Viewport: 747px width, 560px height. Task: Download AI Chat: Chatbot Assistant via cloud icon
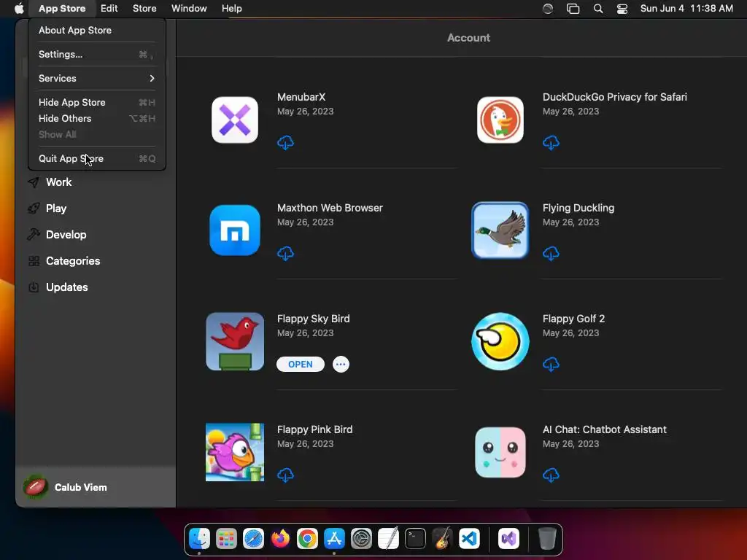(x=551, y=475)
